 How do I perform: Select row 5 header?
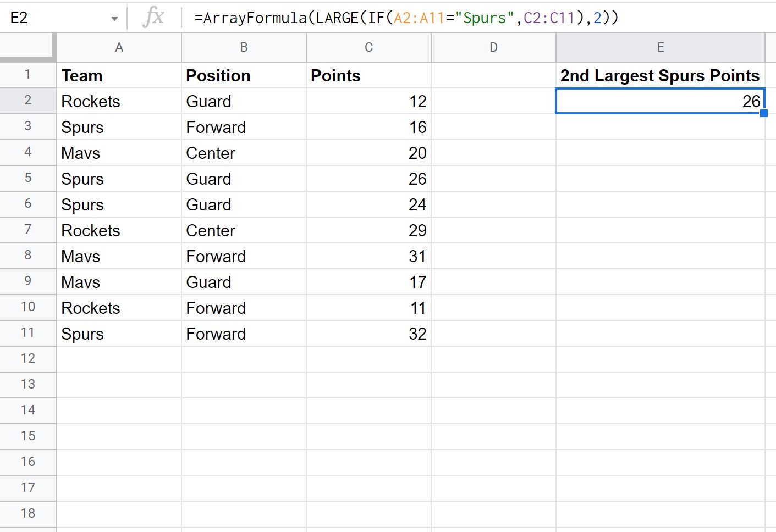tap(28, 178)
